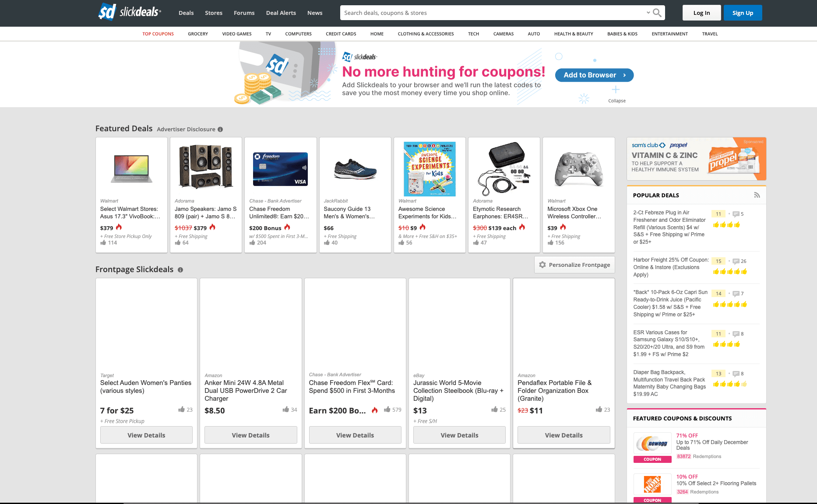Open the Asus VivoBook laptop thumbnail
The image size is (817, 504).
pos(132,168)
